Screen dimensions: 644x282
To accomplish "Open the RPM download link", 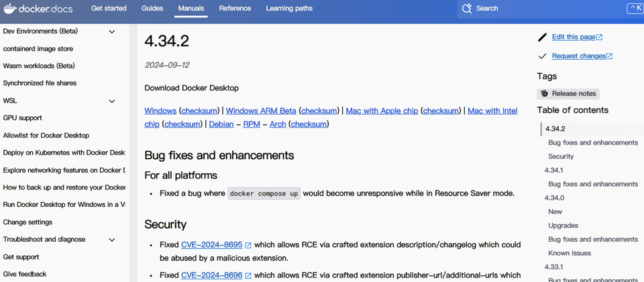I will click(252, 124).
